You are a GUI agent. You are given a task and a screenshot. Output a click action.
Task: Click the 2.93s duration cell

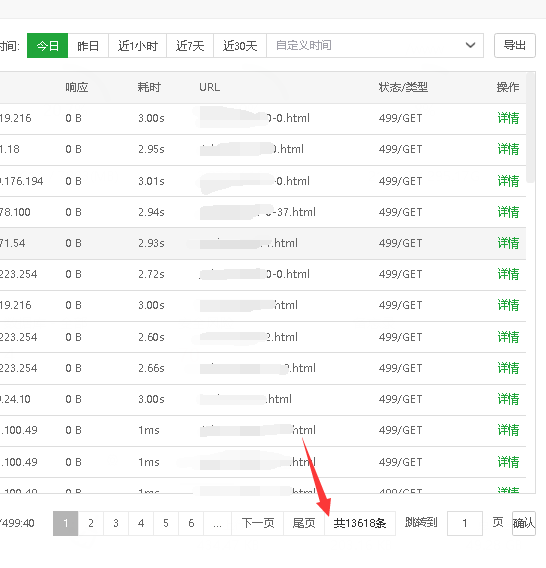(x=151, y=243)
